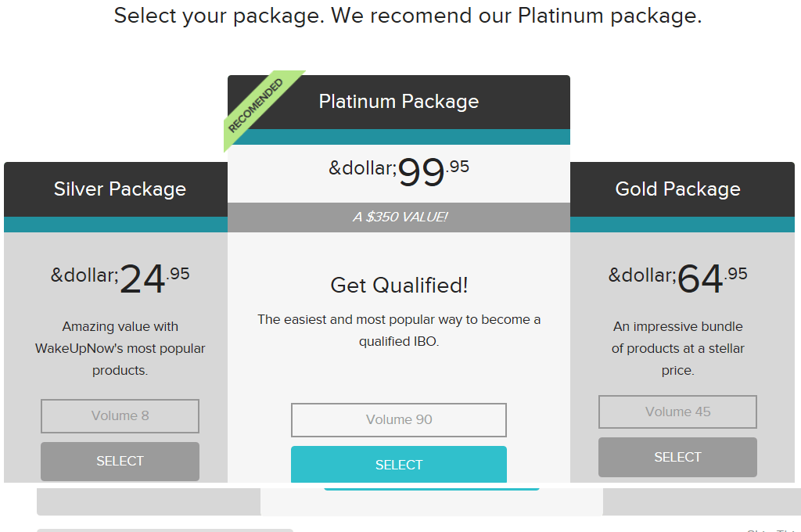
Task: Click the 'A $350 VALUE!' banner
Action: click(399, 217)
